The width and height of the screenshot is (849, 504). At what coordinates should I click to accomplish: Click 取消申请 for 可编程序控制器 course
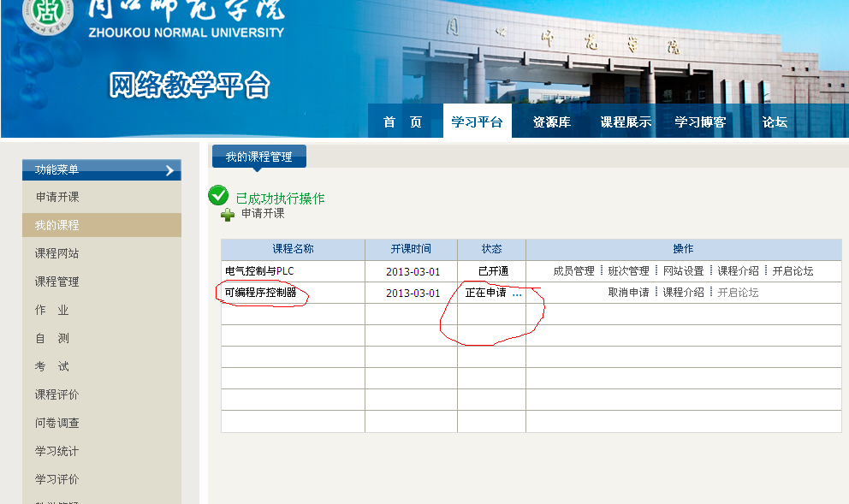[x=628, y=293]
